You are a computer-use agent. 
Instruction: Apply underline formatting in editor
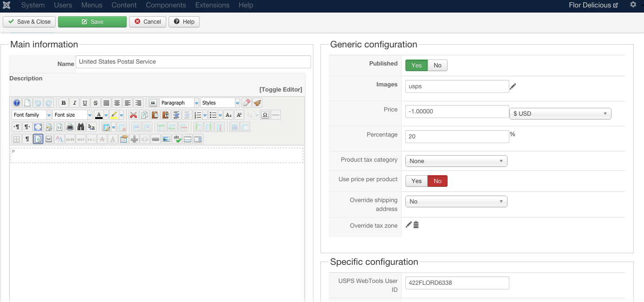85,103
